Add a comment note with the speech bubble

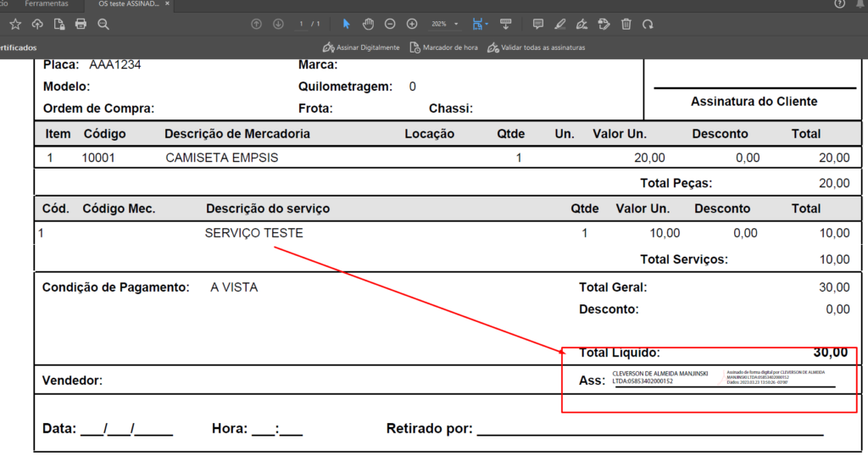537,24
